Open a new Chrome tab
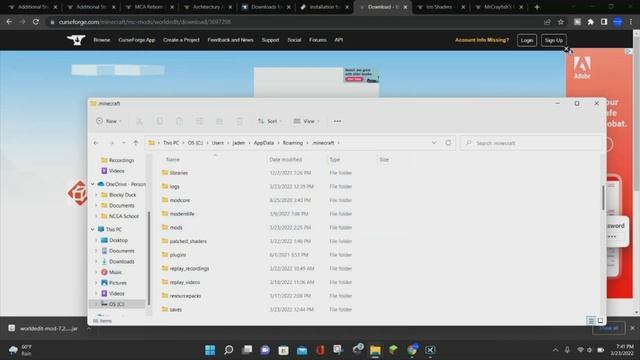This screenshot has height=360, width=640. pyautogui.click(x=537, y=7)
